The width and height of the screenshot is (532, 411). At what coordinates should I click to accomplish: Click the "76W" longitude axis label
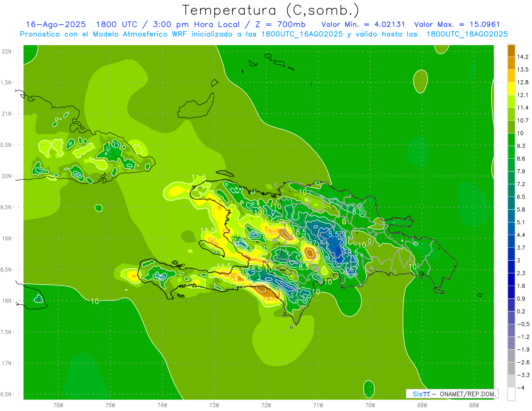(58, 405)
